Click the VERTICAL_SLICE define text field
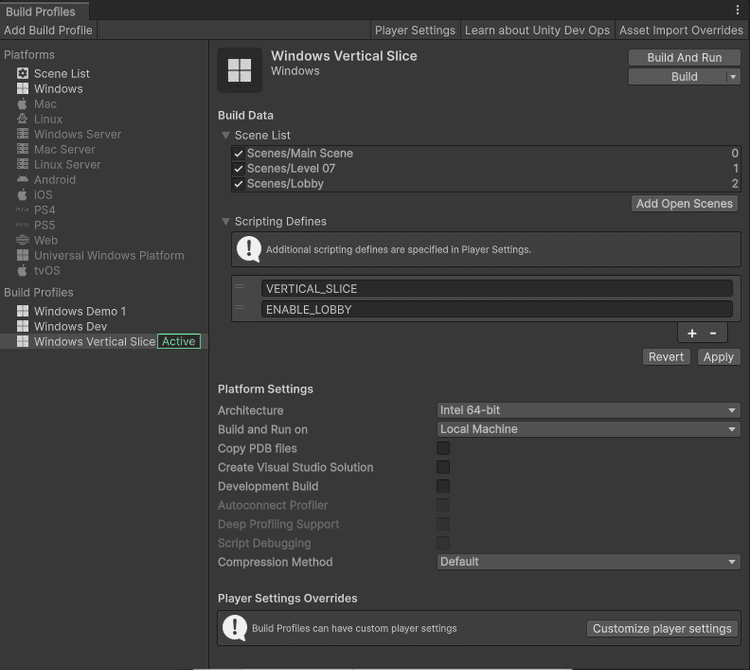Viewport: 750px width, 670px height. tap(496, 288)
